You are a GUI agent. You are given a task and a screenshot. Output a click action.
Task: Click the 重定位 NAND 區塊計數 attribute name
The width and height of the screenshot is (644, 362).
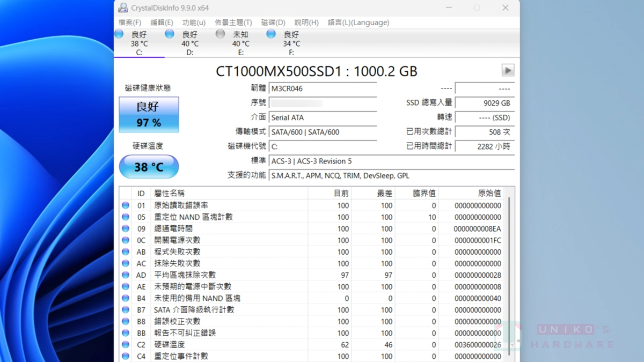click(193, 217)
